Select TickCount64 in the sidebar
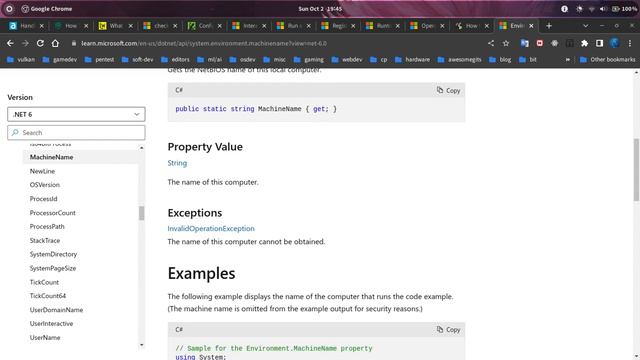The image size is (640, 360). 47,296
